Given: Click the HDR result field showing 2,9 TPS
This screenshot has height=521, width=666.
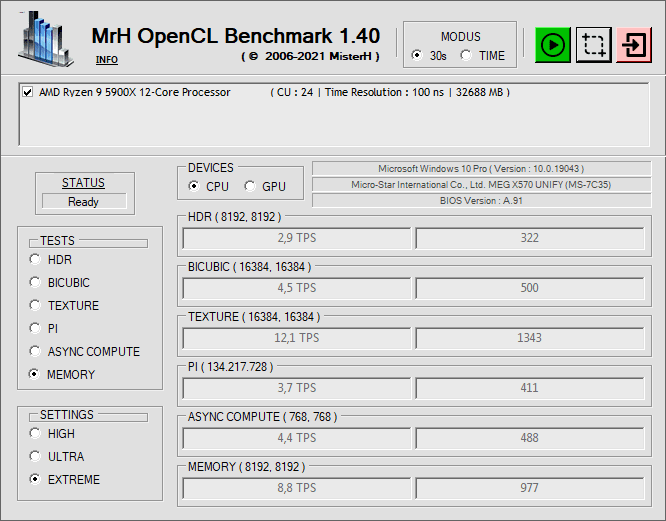Looking at the screenshot, I should [297, 238].
